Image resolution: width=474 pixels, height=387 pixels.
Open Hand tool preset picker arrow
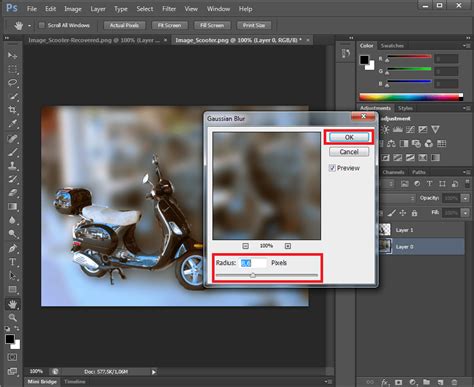[29, 26]
